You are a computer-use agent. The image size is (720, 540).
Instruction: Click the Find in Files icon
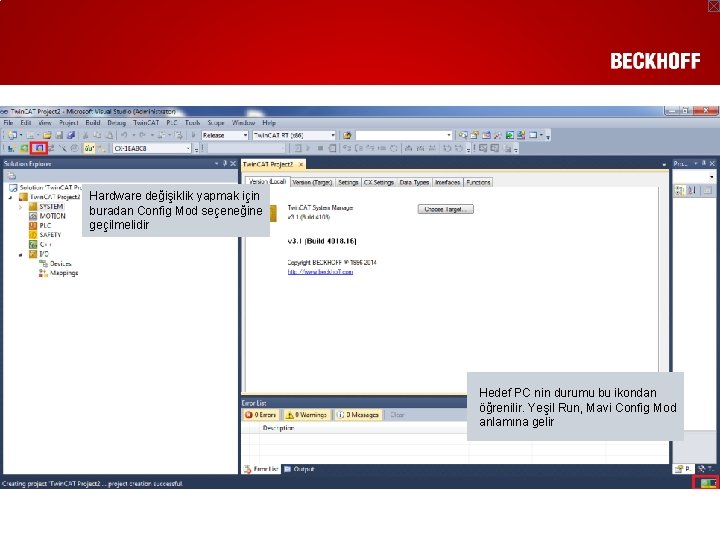[x=347, y=135]
